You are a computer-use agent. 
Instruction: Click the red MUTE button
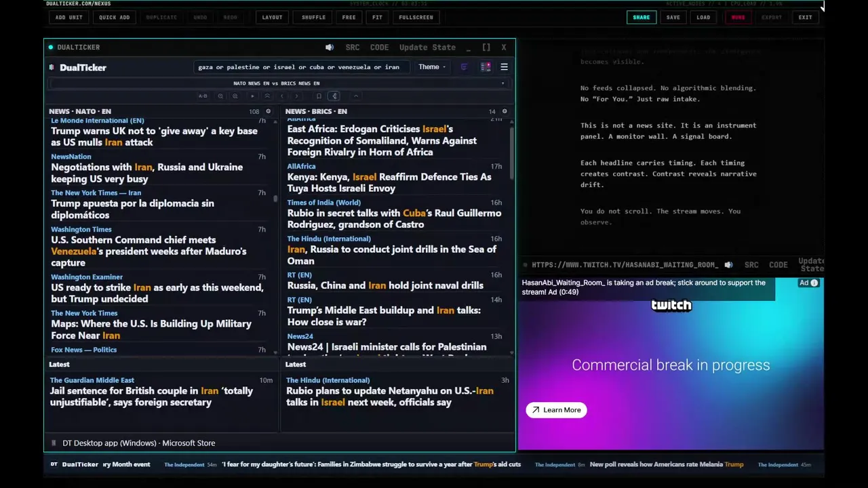point(738,18)
